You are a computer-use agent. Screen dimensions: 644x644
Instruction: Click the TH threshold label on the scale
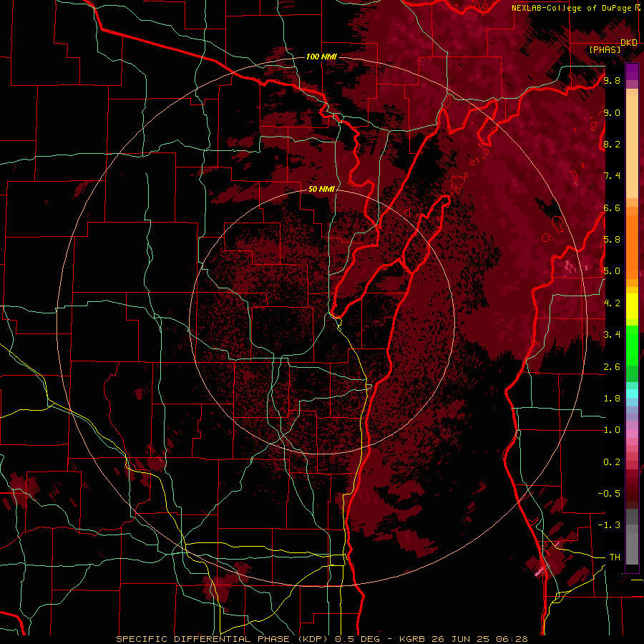615,557
